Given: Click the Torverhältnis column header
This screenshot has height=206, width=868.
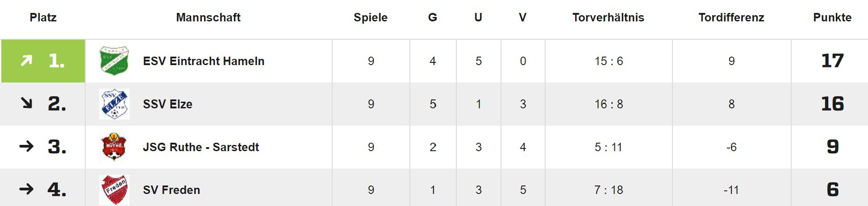Looking at the screenshot, I should pyautogui.click(x=608, y=17).
